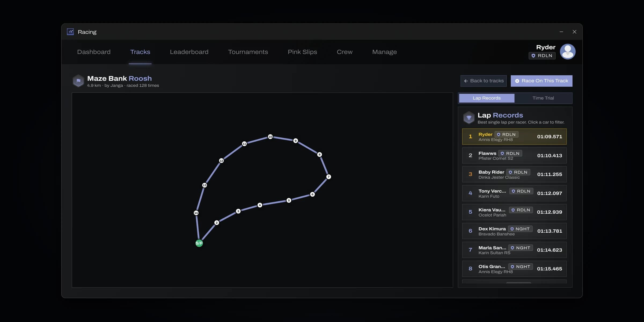Filter by Annis Elegy RH8 on Ryder's row
644x322 pixels.
click(x=495, y=140)
